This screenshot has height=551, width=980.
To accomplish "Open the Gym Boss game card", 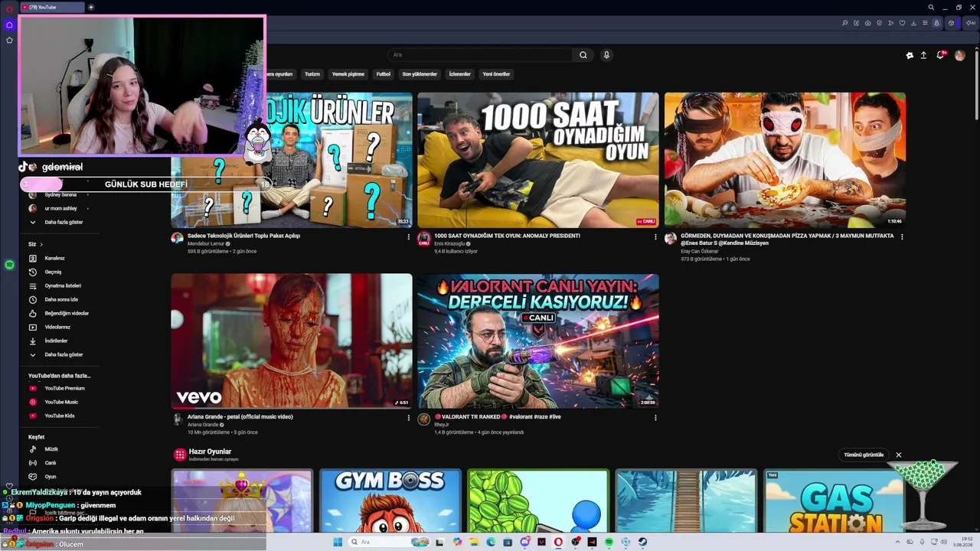I will pos(390,500).
